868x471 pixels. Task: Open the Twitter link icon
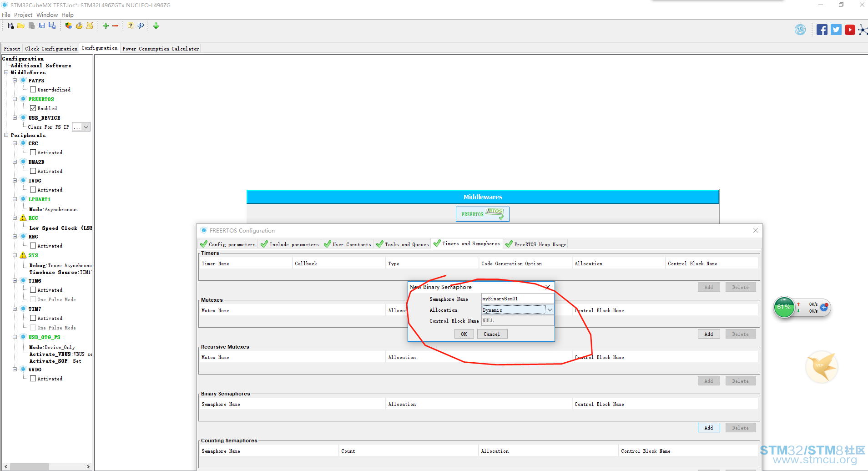pos(836,30)
